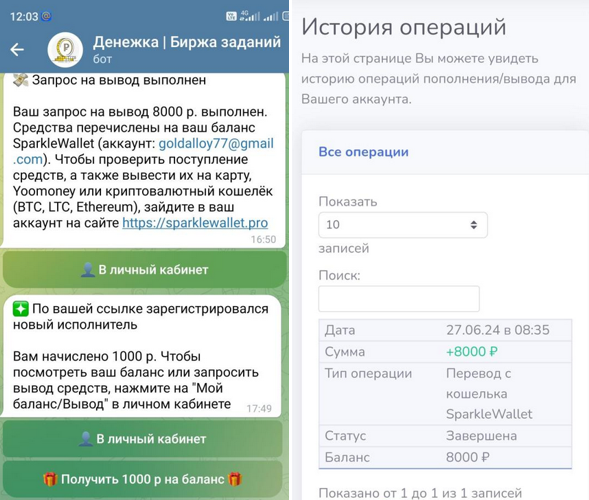Click the Поиск search input field

(x=399, y=299)
